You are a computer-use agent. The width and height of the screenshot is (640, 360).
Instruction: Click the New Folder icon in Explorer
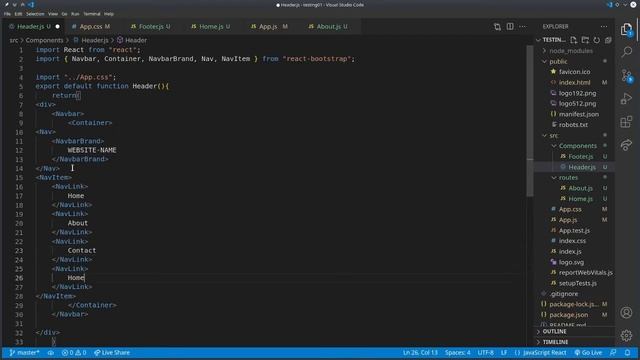coord(585,40)
